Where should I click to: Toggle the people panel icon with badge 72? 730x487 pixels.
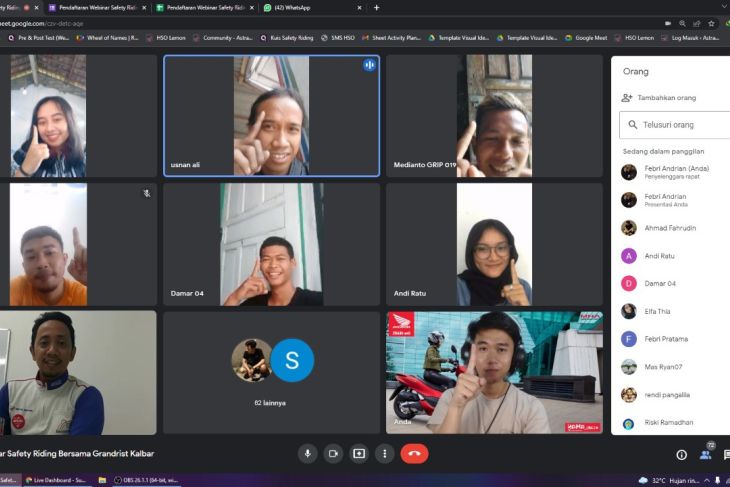point(706,454)
